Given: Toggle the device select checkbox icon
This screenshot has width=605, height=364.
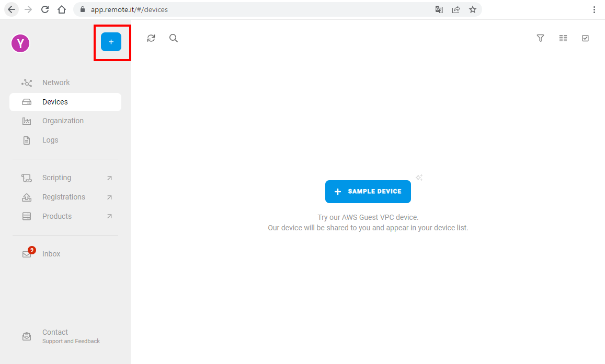Looking at the screenshot, I should 585,38.
